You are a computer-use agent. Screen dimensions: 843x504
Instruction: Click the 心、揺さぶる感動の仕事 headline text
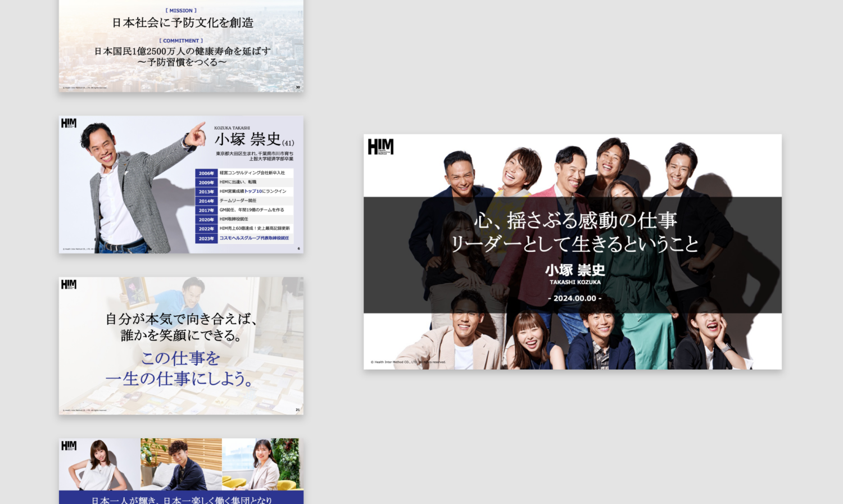click(x=575, y=220)
